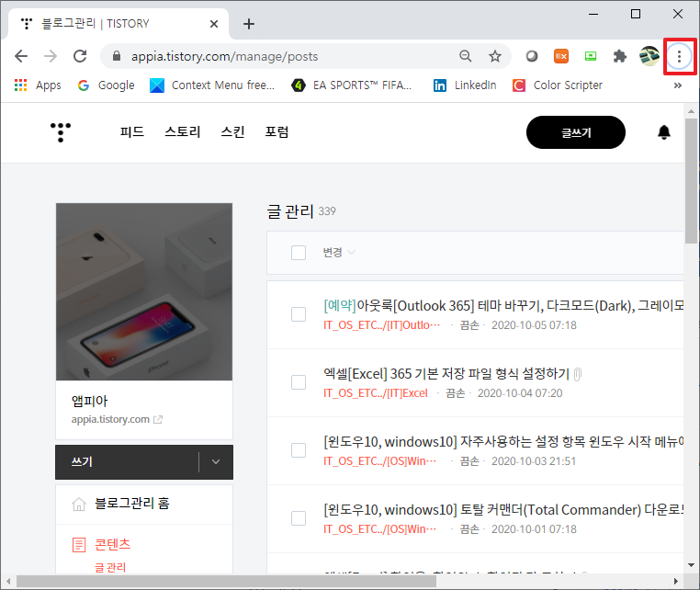The width and height of the screenshot is (700, 590).
Task: View site info via padlock icon
Action: pos(117,56)
